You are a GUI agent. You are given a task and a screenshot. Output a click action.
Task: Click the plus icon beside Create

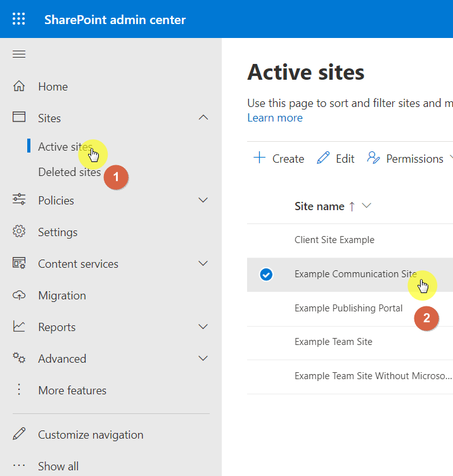click(260, 158)
